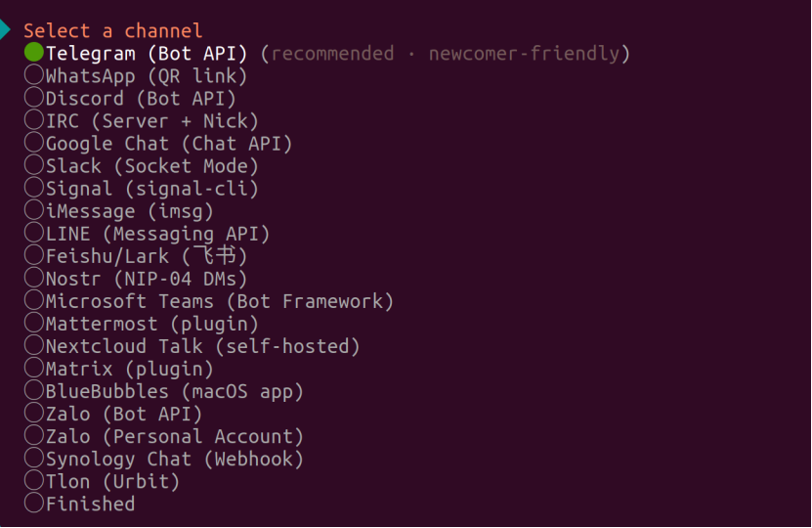Select the Matrix (plugin) option
Viewport: 812px width, 528px height.
click(34, 369)
